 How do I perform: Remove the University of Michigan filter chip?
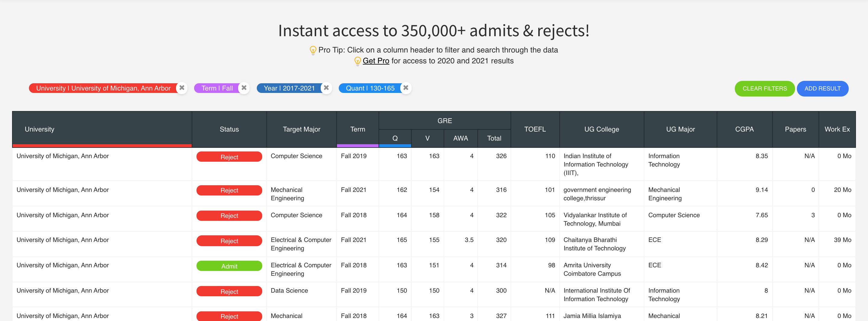tap(182, 88)
